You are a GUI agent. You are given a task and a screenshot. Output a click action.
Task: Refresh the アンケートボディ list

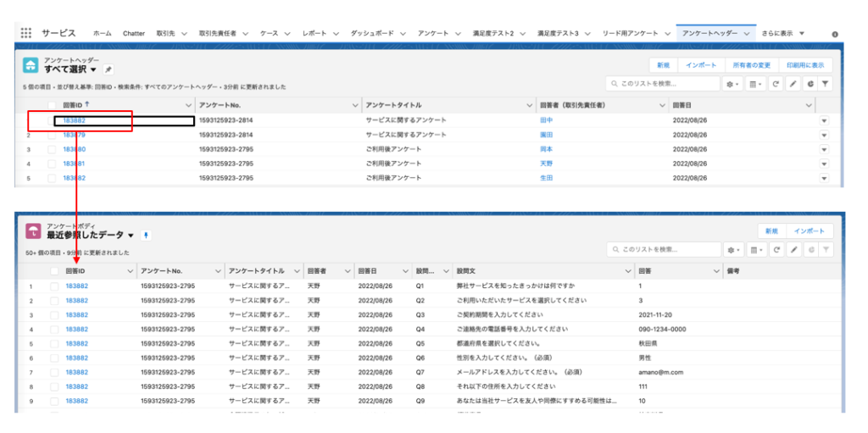(776, 250)
